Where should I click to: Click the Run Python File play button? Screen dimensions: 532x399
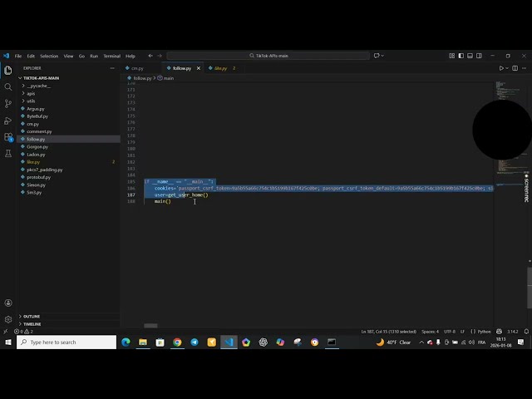coord(501,68)
